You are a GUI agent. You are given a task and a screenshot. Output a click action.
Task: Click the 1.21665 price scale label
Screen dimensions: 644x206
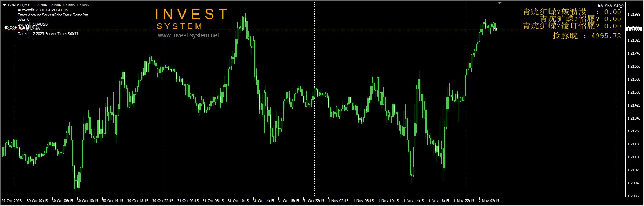(x=634, y=66)
